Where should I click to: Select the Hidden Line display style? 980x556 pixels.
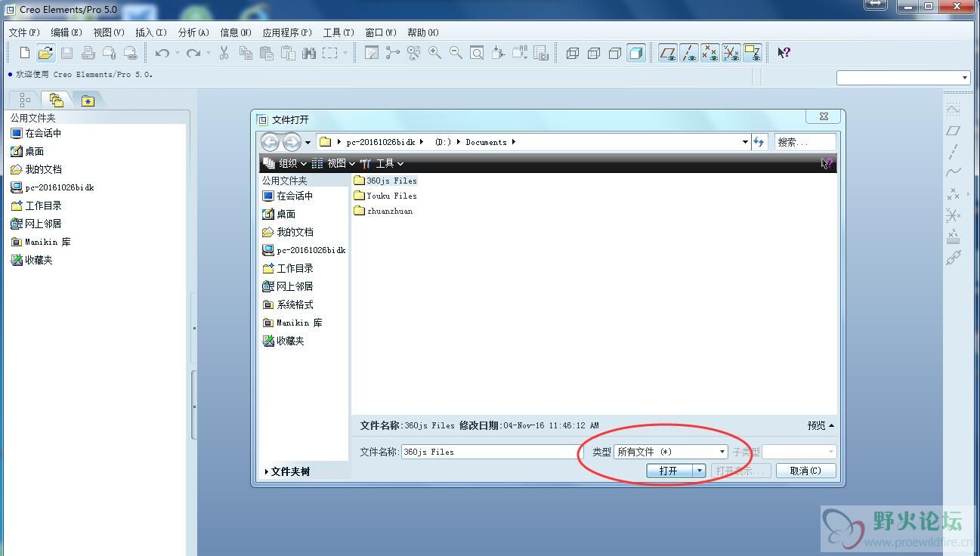(594, 53)
